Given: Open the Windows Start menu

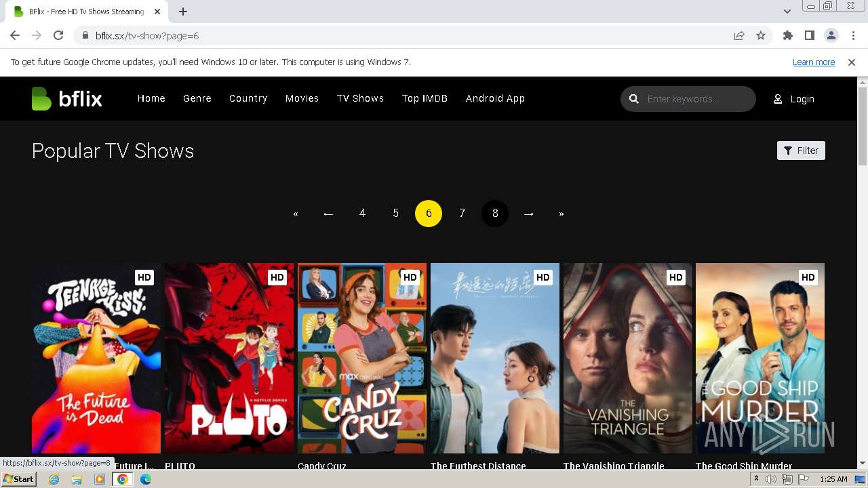Looking at the screenshot, I should point(18,479).
